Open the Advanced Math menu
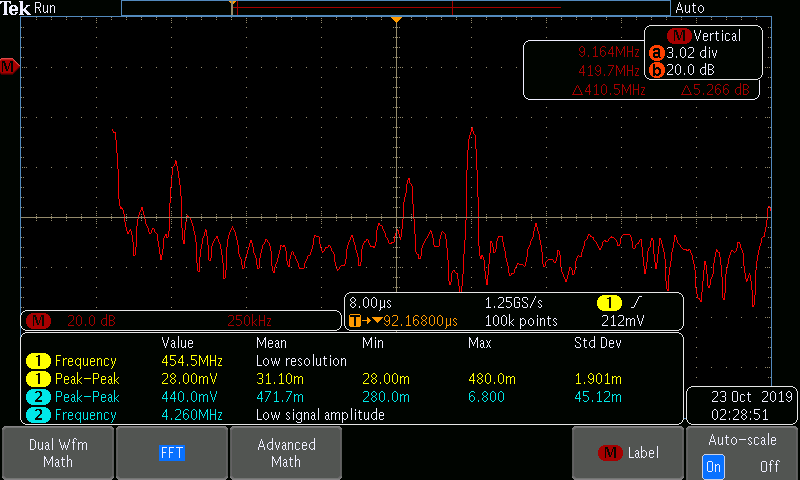Screen dimensions: 800x480 click(x=286, y=453)
